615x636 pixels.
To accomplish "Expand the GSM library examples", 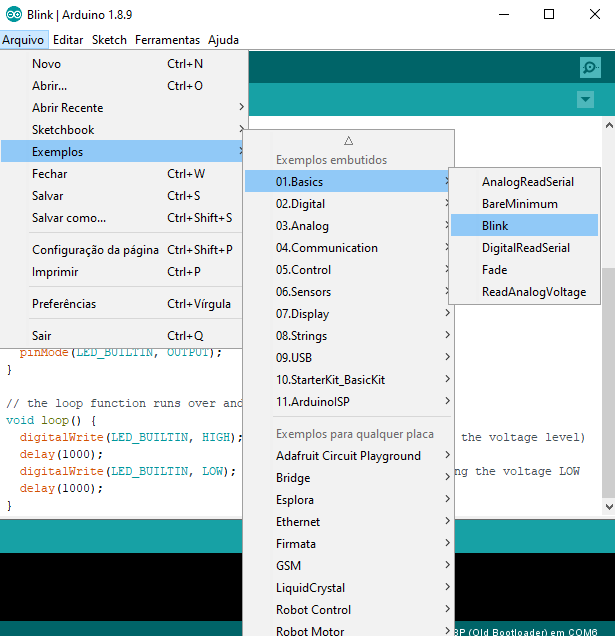I will click(x=348, y=565).
